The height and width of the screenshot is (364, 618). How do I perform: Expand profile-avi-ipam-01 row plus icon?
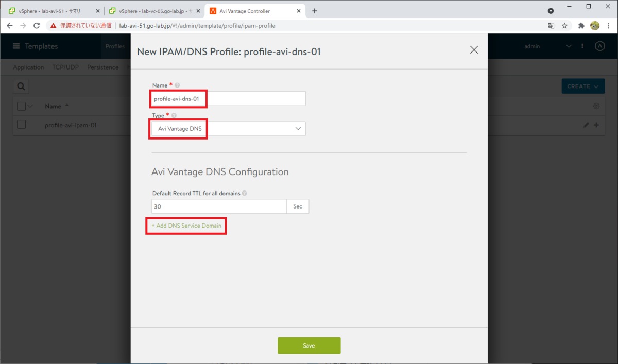click(596, 125)
